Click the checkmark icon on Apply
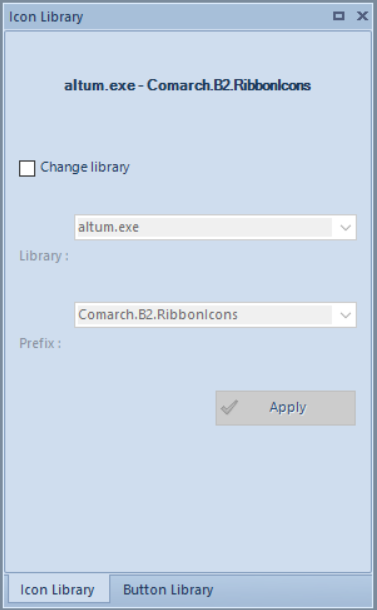This screenshot has width=377, height=610. pyautogui.click(x=229, y=407)
